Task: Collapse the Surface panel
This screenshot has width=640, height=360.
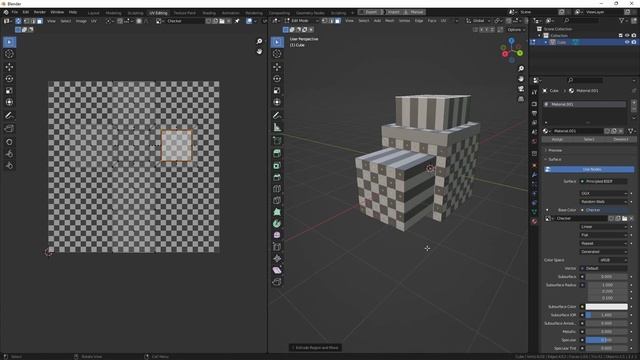Action: [x=555, y=159]
